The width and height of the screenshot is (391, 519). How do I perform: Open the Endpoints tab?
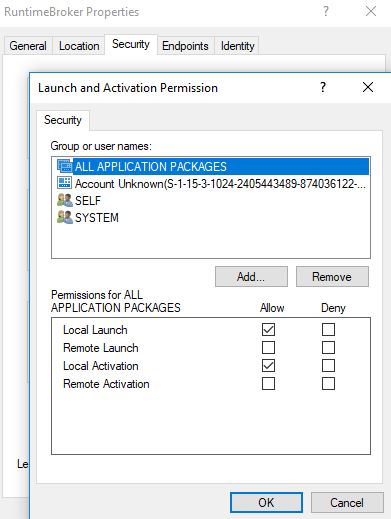[185, 46]
